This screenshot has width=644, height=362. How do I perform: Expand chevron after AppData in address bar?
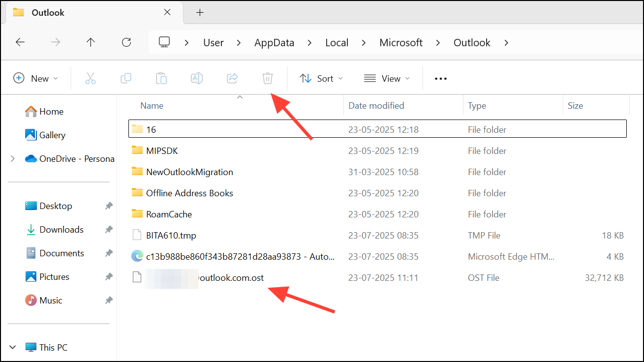click(310, 43)
